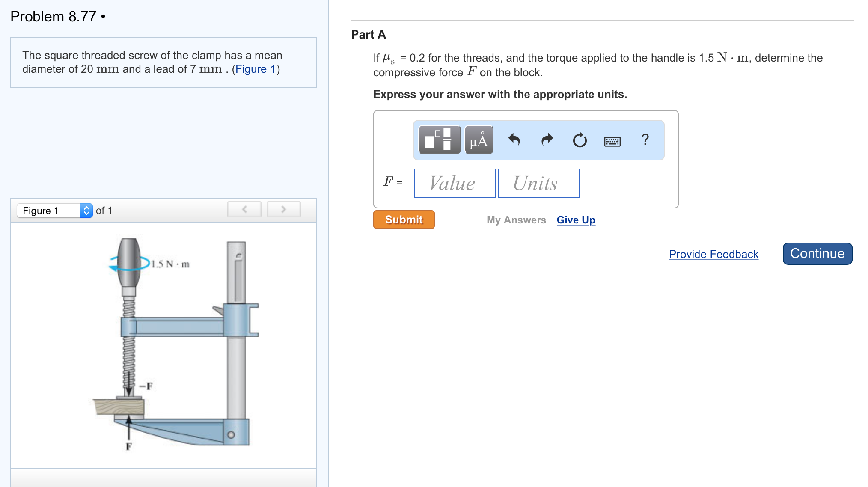The height and width of the screenshot is (487, 868).
Task: Undo the last answer entry
Action: (514, 140)
